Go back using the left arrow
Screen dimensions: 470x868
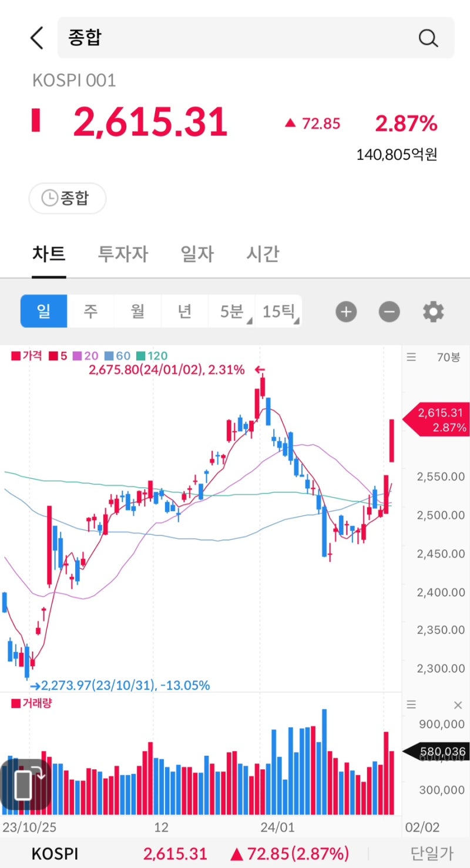36,37
